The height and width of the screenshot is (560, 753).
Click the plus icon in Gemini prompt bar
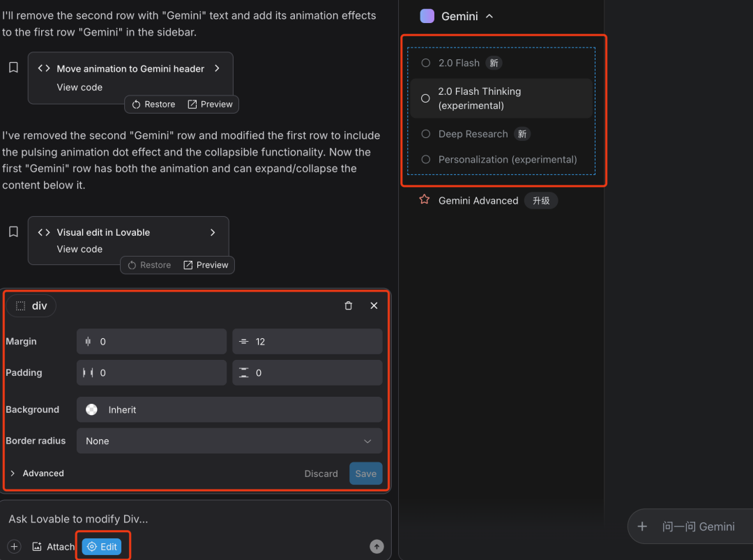[642, 527]
